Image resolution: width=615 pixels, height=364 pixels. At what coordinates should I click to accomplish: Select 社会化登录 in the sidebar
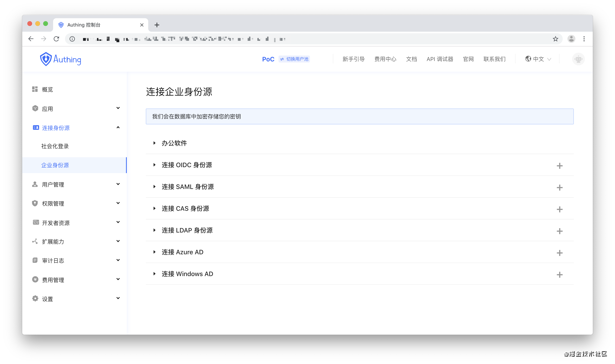point(55,146)
